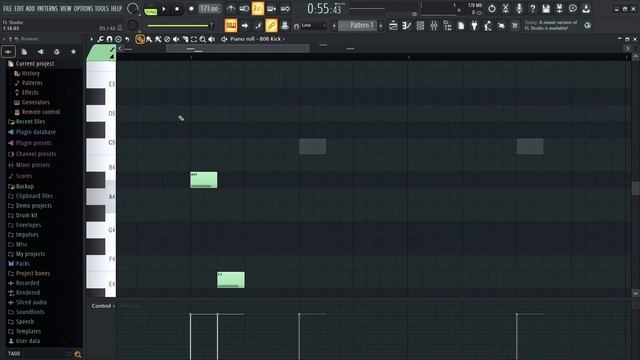Open the FILE menu
This screenshot has height=360, width=640.
pos(7,8)
